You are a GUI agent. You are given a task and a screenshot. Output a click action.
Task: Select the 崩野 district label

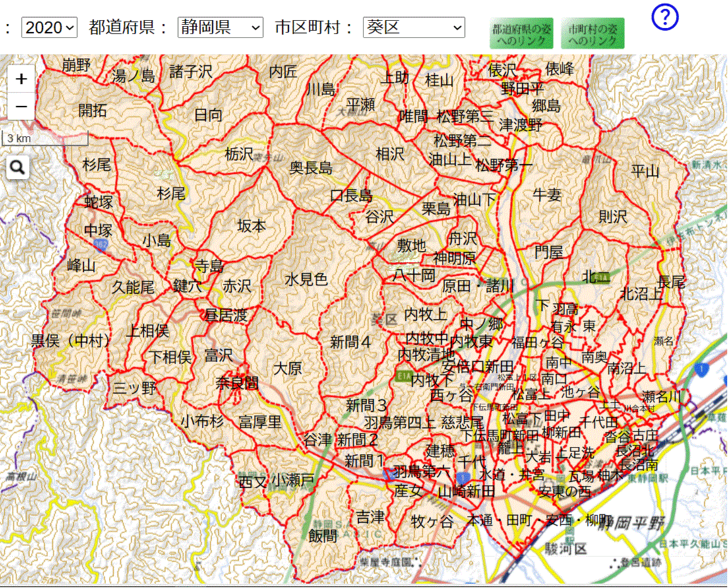tap(76, 64)
